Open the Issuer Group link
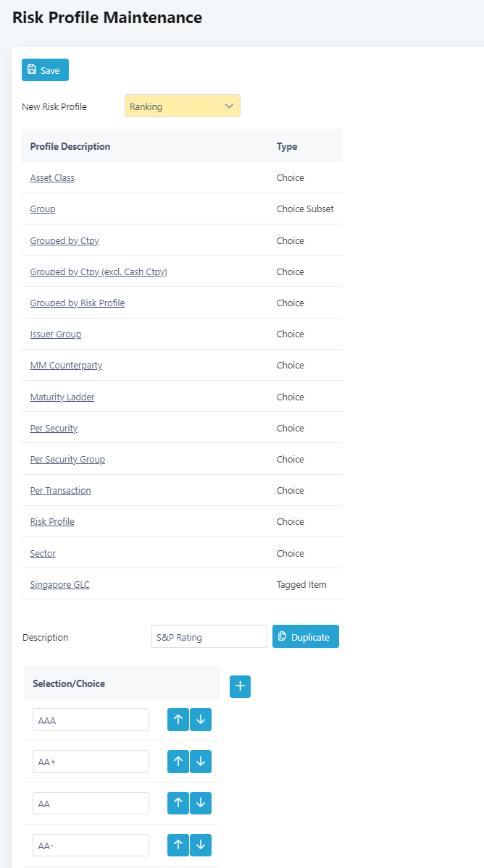Screen dimensions: 484x868 (x=55, y=334)
